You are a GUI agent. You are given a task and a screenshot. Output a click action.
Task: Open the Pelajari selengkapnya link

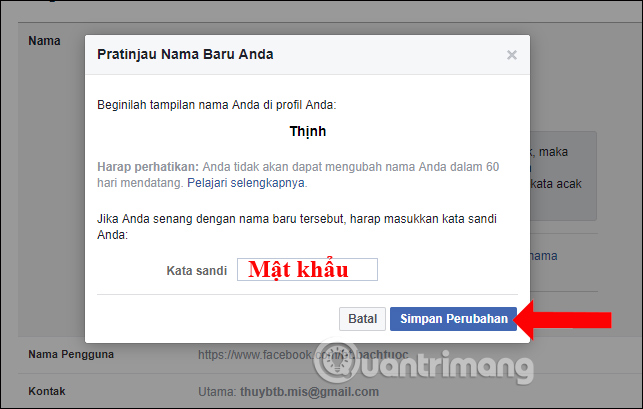click(x=246, y=183)
